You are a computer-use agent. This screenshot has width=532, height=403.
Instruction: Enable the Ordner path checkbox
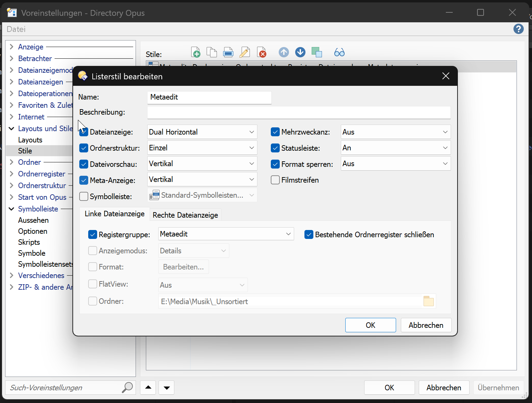pyautogui.click(x=93, y=301)
